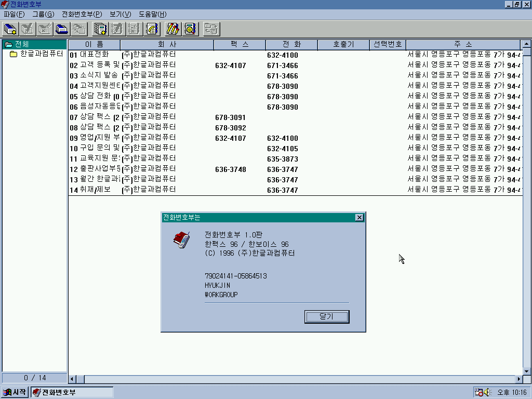
Task: Select the row 04 고객지원센터
Action: click(x=295, y=86)
